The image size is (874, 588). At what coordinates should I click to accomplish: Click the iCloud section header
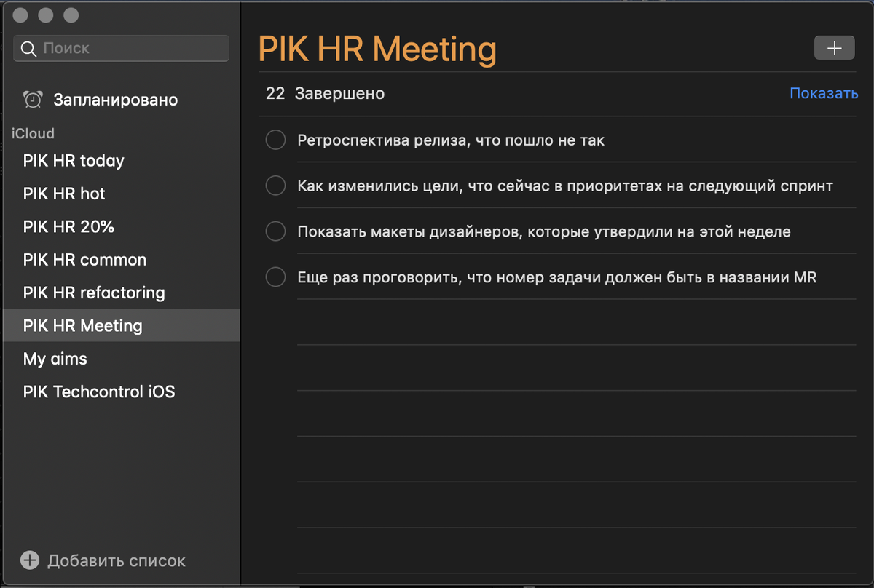pos(33,133)
